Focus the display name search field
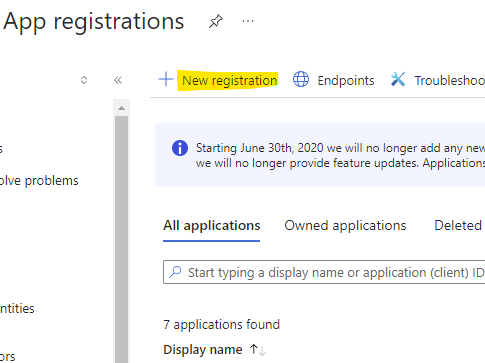485x363 pixels. click(x=324, y=272)
